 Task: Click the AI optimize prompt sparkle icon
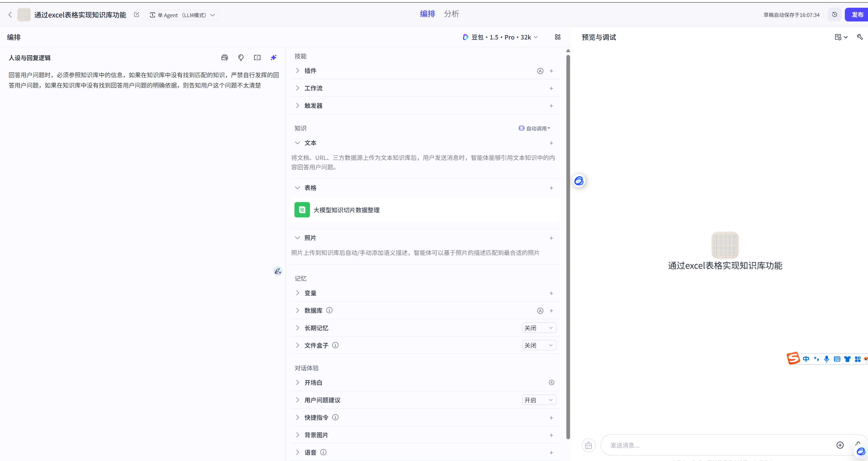[273, 58]
